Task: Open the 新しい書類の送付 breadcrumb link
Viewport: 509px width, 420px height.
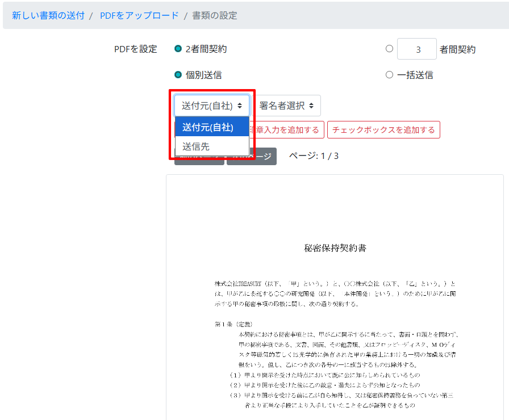Action: 48,15
